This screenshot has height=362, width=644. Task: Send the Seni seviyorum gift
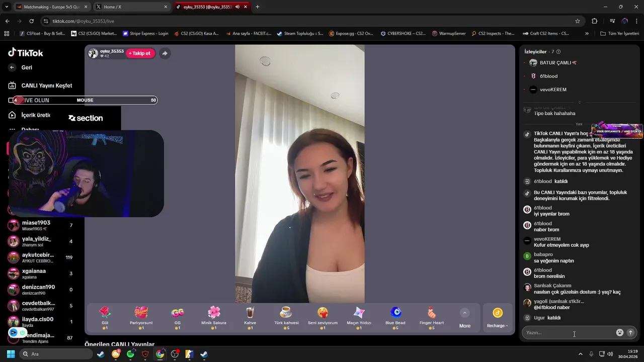pos(323,318)
